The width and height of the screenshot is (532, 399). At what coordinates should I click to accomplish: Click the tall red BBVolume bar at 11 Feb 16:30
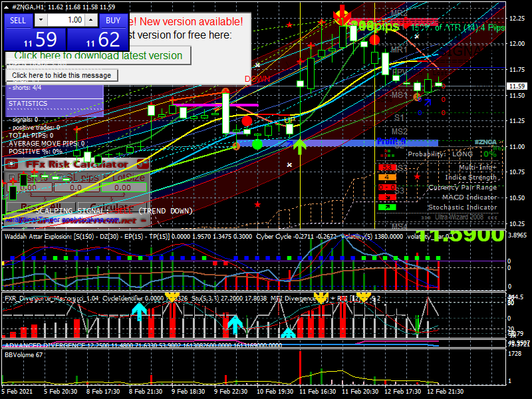coord(300,368)
